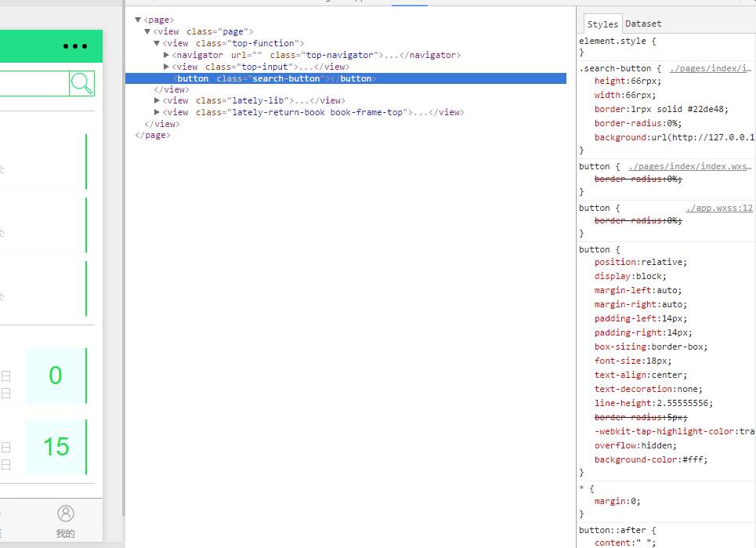The image size is (756, 548).
Task: Select the closing </page> tag row
Action: coord(153,135)
